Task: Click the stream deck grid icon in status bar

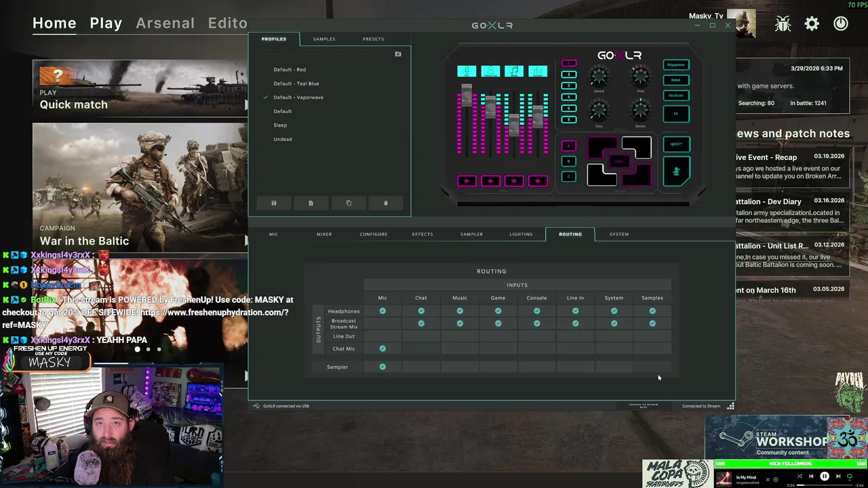Action: pyautogui.click(x=730, y=406)
